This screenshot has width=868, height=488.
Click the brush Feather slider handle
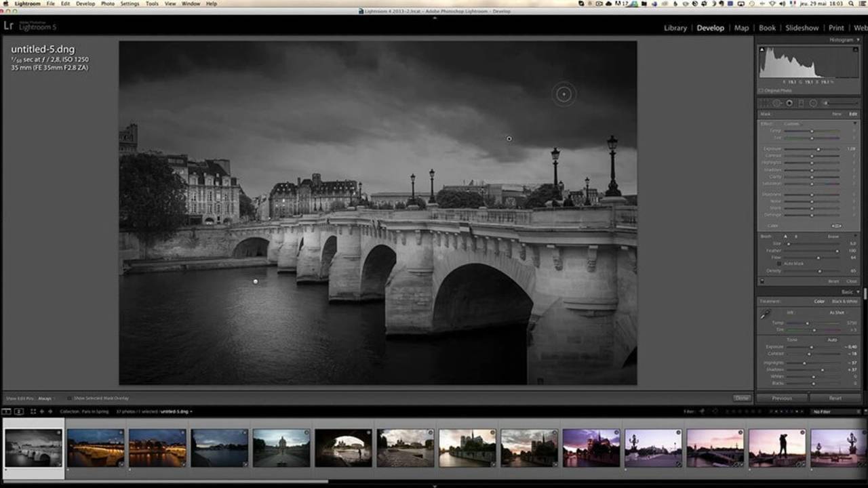837,251
